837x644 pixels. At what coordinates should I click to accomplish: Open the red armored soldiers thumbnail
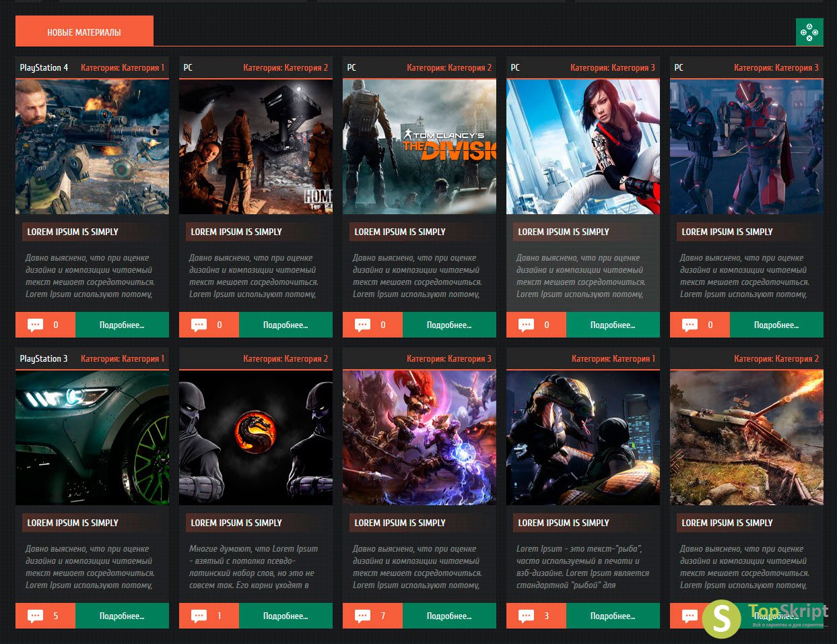click(x=747, y=147)
